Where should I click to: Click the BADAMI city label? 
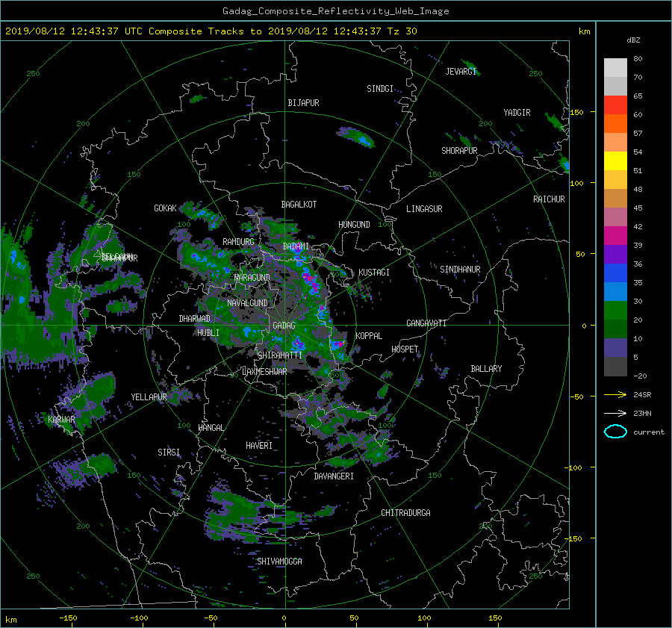(296, 246)
